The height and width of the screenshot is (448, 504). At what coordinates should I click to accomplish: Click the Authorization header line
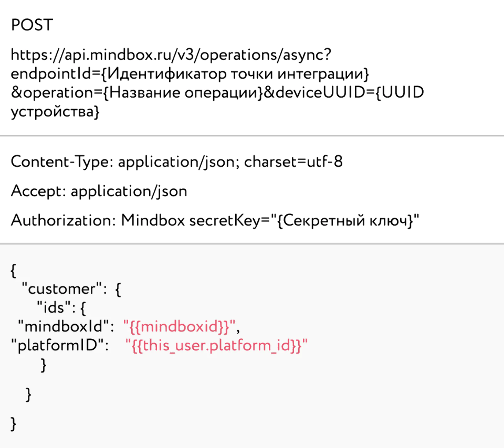215,220
